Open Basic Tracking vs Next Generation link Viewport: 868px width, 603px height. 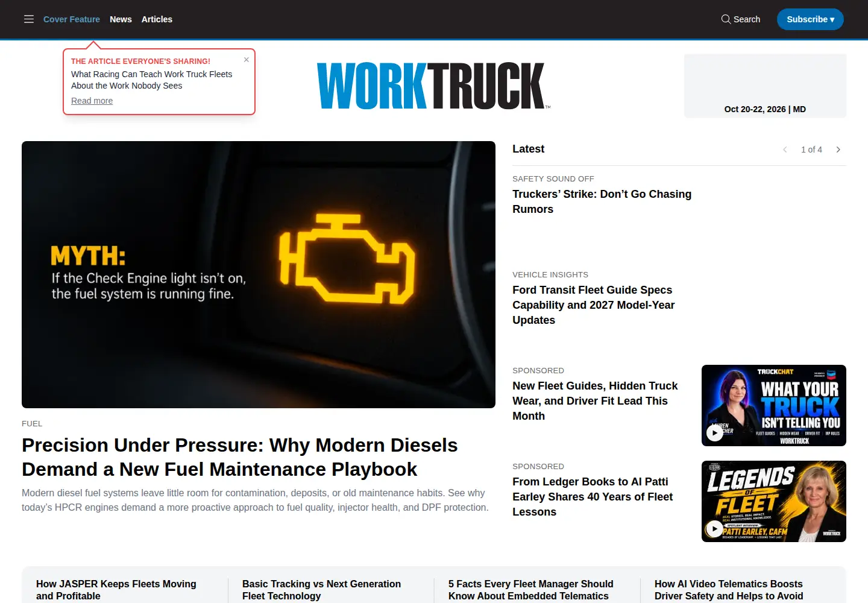click(321, 590)
